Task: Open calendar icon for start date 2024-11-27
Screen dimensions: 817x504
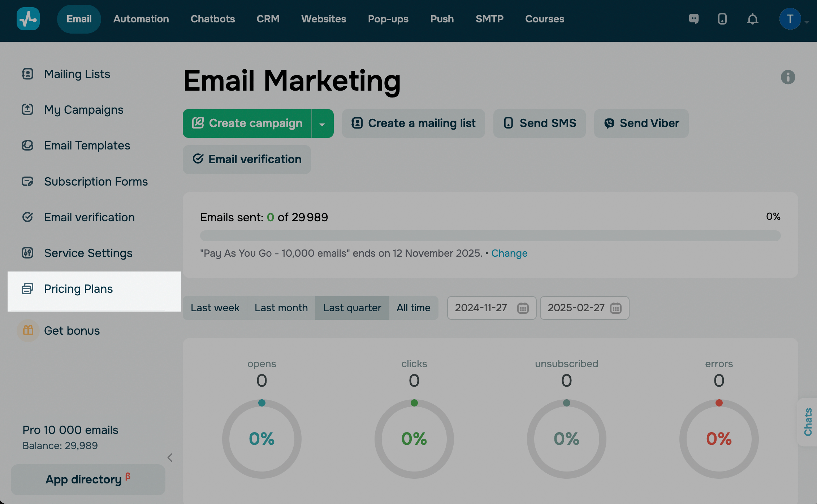Action: coord(523,308)
